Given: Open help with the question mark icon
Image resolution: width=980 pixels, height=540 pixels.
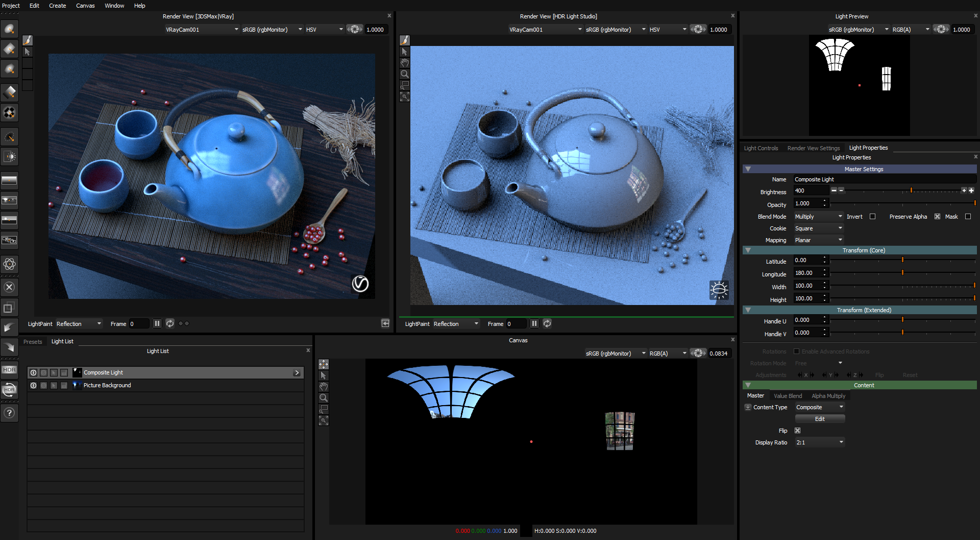Looking at the screenshot, I should [x=9, y=413].
